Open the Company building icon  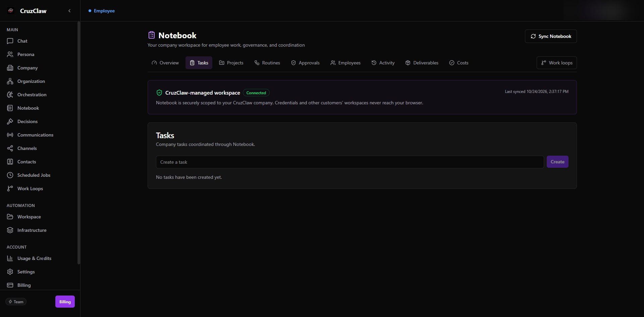click(10, 68)
